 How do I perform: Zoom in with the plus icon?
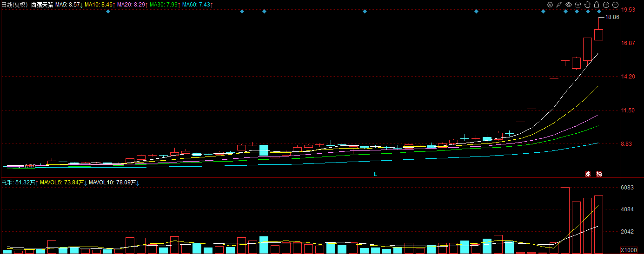[x=606, y=5]
